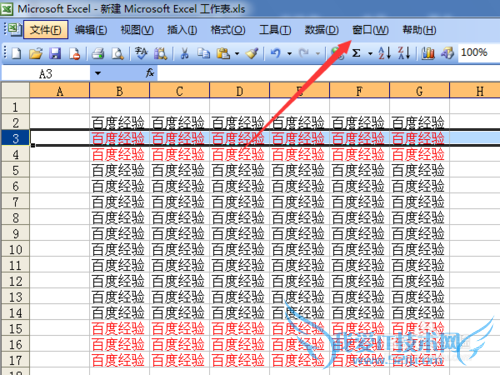Save the workbook with floppy icon
The height and width of the screenshot is (375, 500).
(55, 53)
